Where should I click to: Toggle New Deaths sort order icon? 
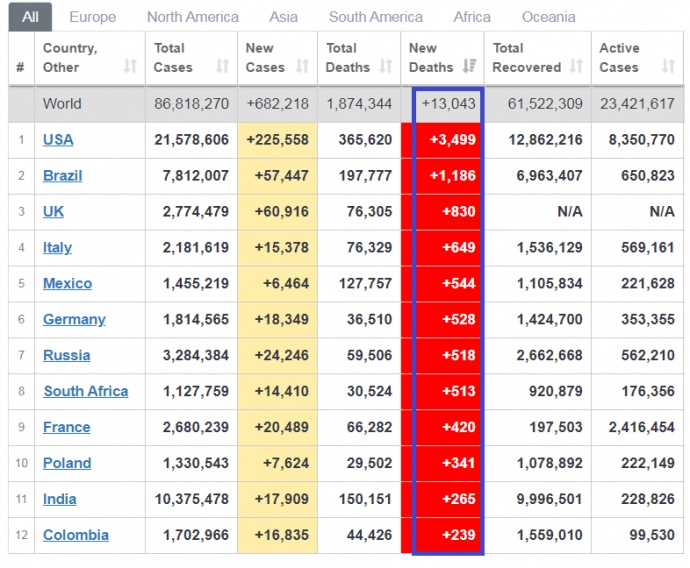point(469,67)
